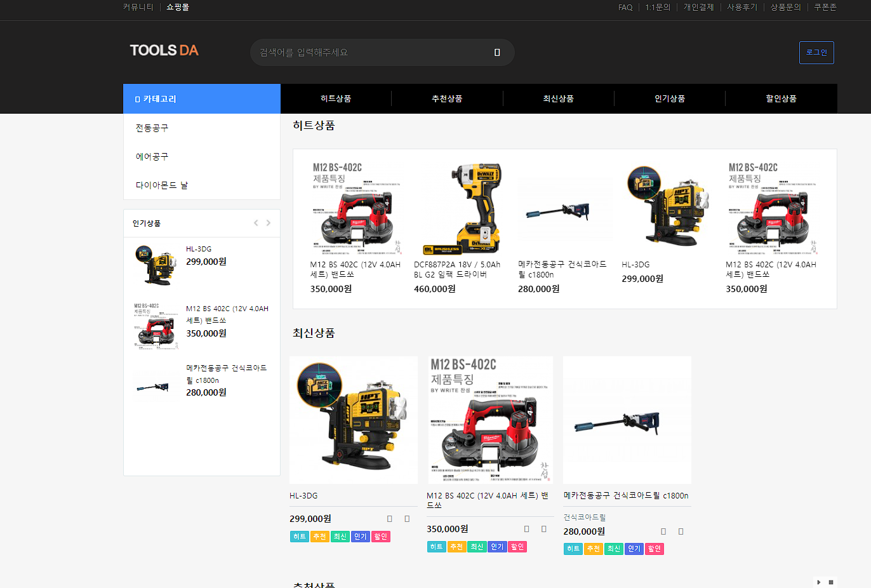Click the 460,000원 price text
The height and width of the screenshot is (588, 871).
coord(435,289)
